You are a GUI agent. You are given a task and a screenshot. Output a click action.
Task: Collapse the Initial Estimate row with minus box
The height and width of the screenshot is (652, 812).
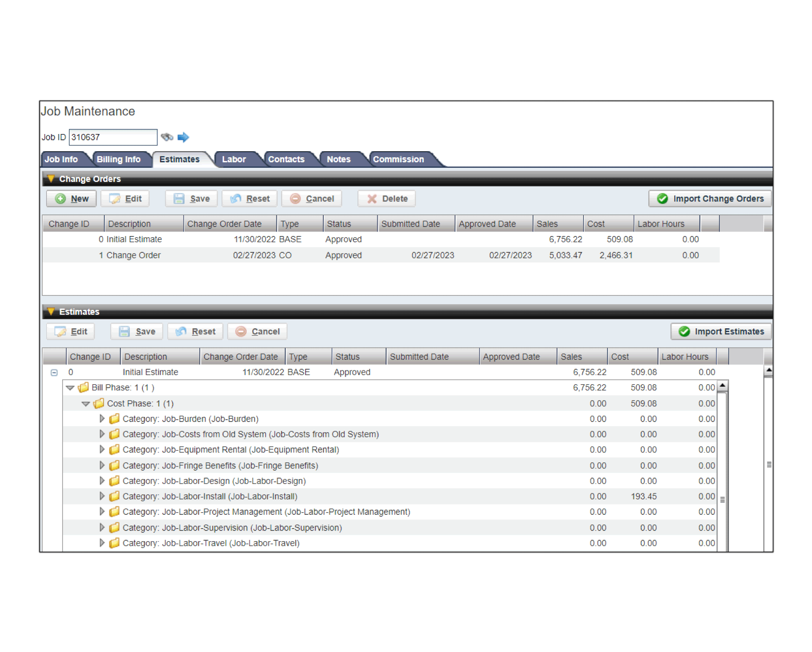pyautogui.click(x=54, y=372)
